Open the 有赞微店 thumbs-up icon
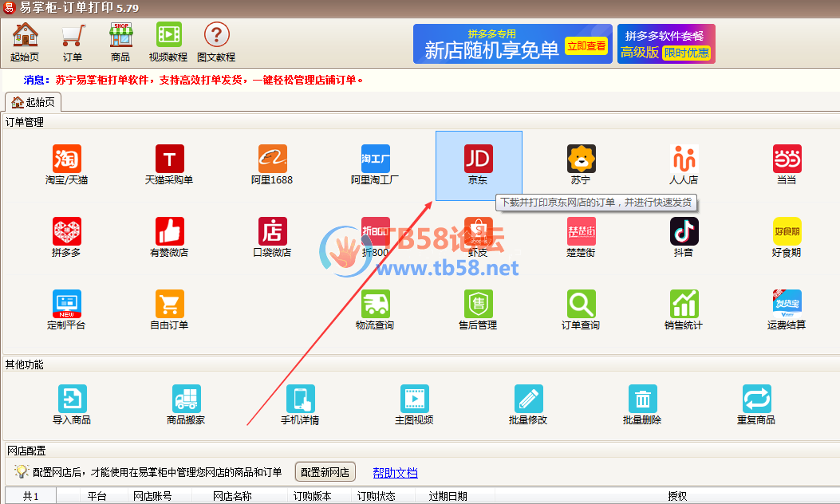The width and height of the screenshot is (840, 504). coord(169,238)
